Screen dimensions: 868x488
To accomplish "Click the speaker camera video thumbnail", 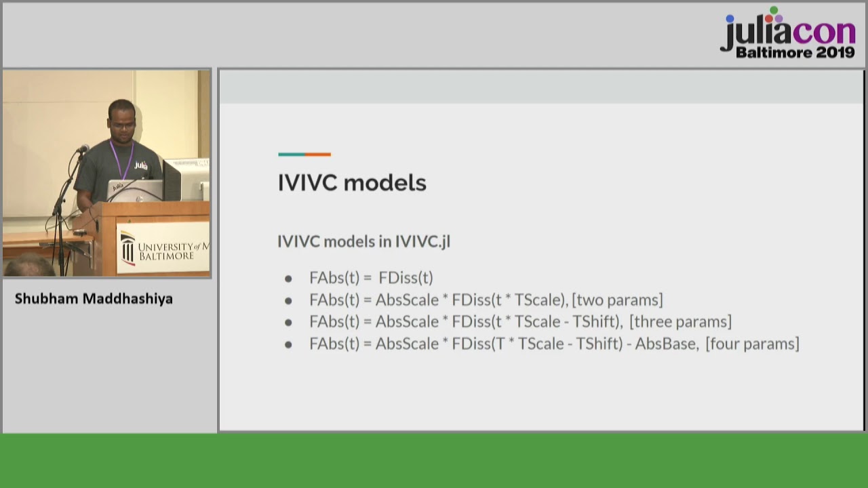I will coord(106,173).
